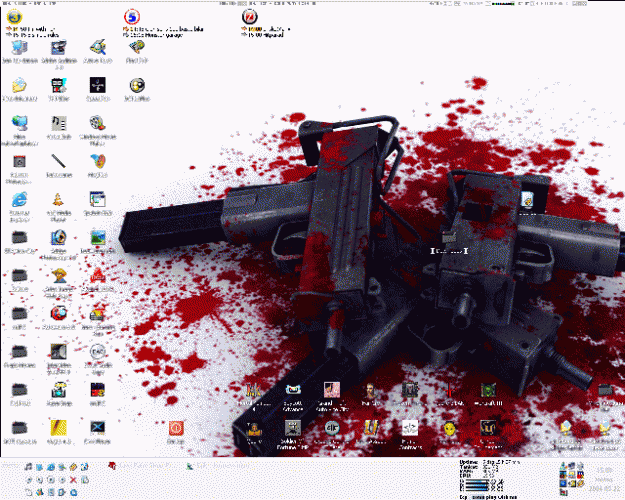Click the yellow number 3 channel widget
This screenshot has width=625, height=500.
[x=15, y=19]
